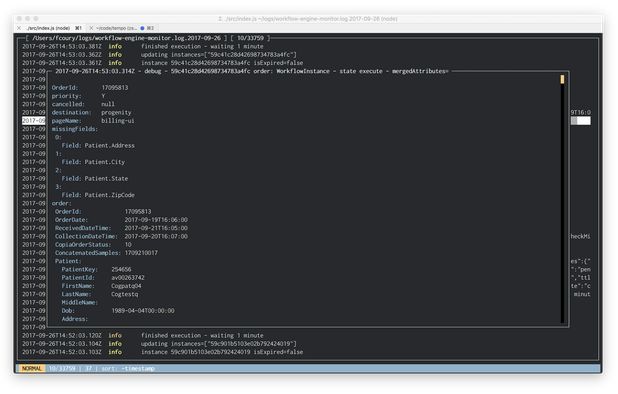Screen dimensions: 618x394
Task: Click the CollectionDateTime value 2017-09-20T16:07:00
Action: coord(156,236)
